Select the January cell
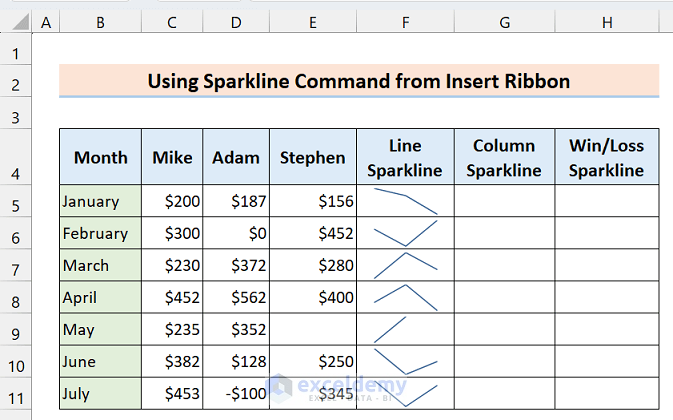The width and height of the screenshot is (673, 420). (100, 201)
